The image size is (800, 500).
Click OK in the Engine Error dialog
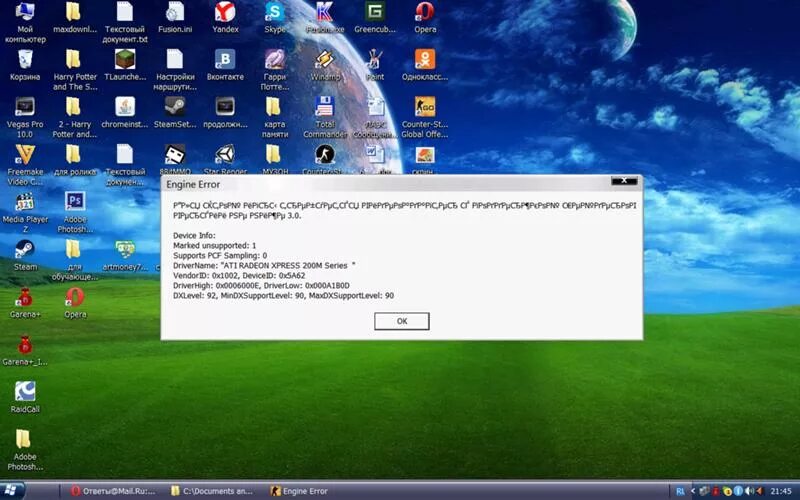(402, 321)
